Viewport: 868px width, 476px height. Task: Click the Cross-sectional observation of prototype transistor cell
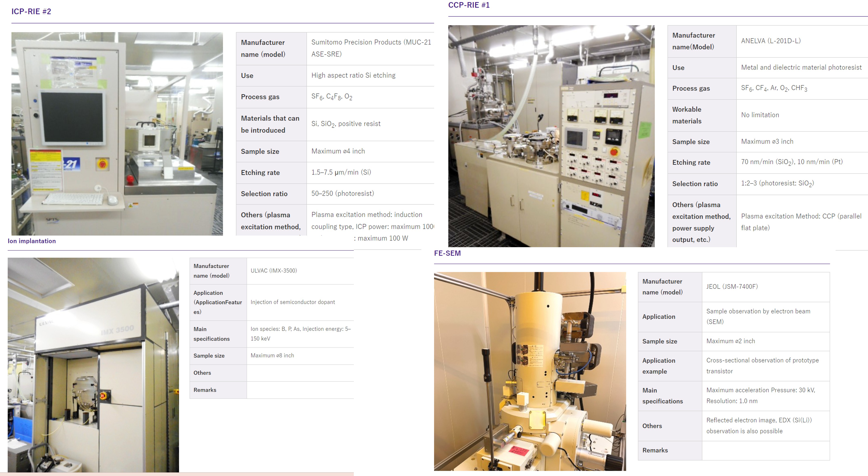(765, 366)
